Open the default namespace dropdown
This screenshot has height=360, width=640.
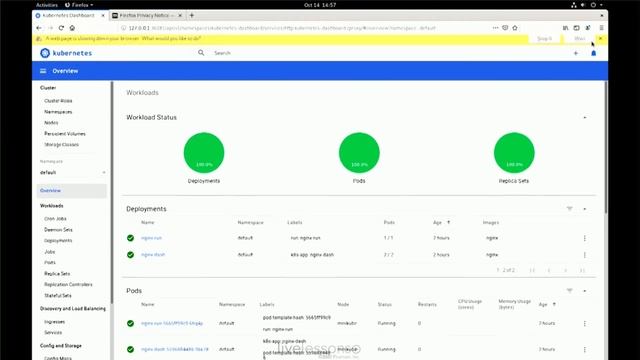click(72, 173)
